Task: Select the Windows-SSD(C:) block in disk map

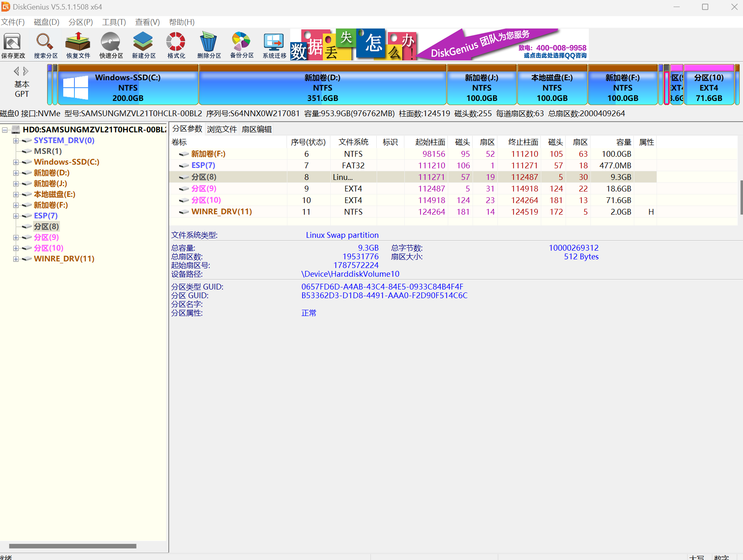Action: point(128,85)
